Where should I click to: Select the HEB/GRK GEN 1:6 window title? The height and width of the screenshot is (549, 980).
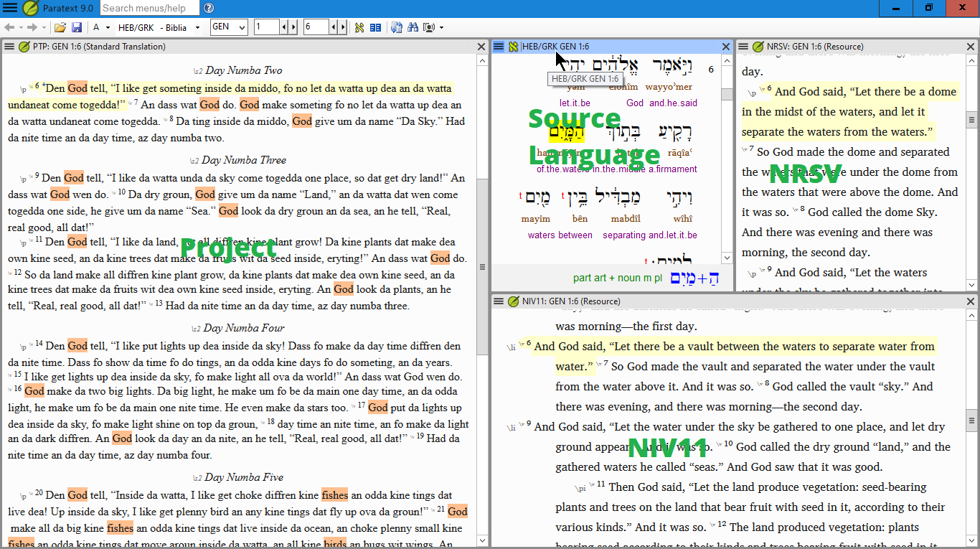pyautogui.click(x=555, y=47)
